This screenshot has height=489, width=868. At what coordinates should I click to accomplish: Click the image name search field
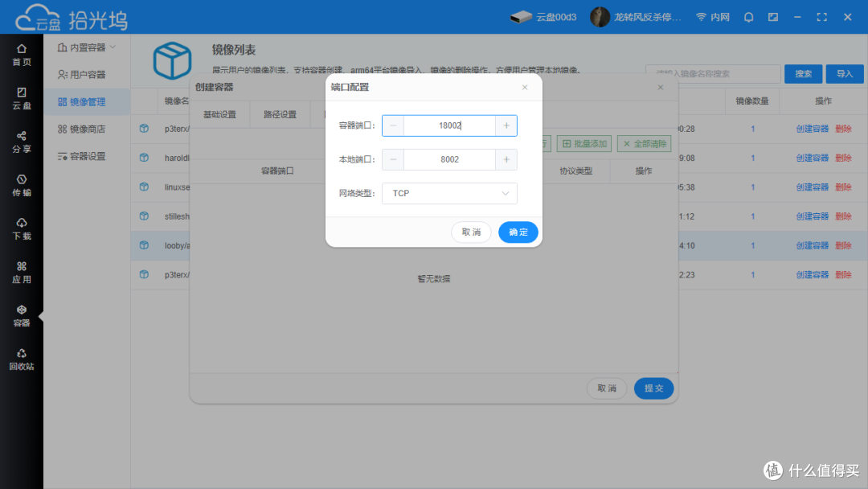(x=713, y=74)
